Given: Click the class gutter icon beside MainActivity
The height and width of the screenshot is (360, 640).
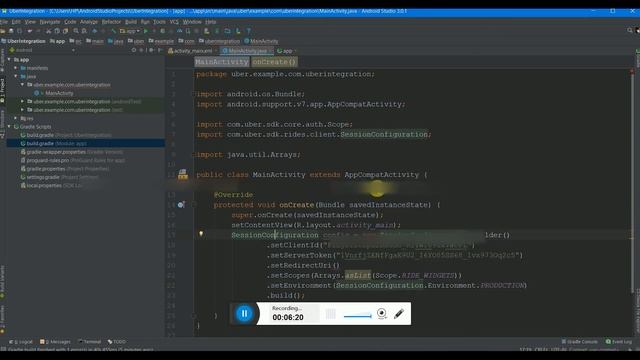Looking at the screenshot, I should (x=183, y=175).
